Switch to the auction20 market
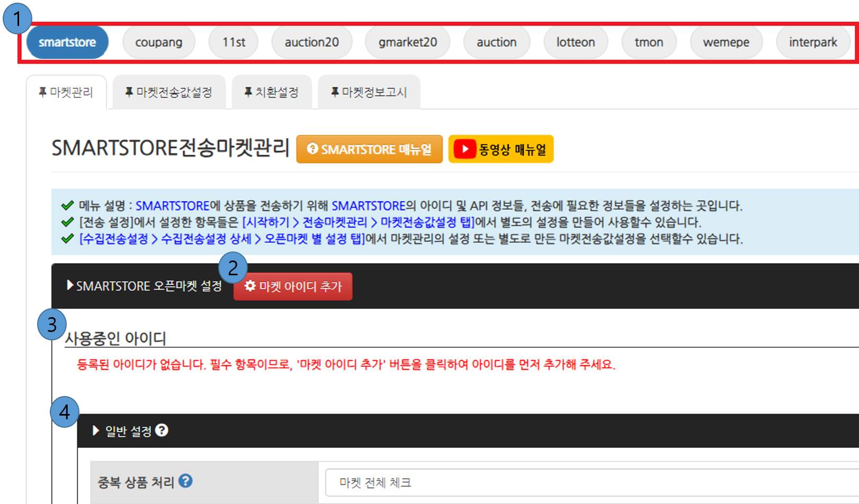 [311, 42]
